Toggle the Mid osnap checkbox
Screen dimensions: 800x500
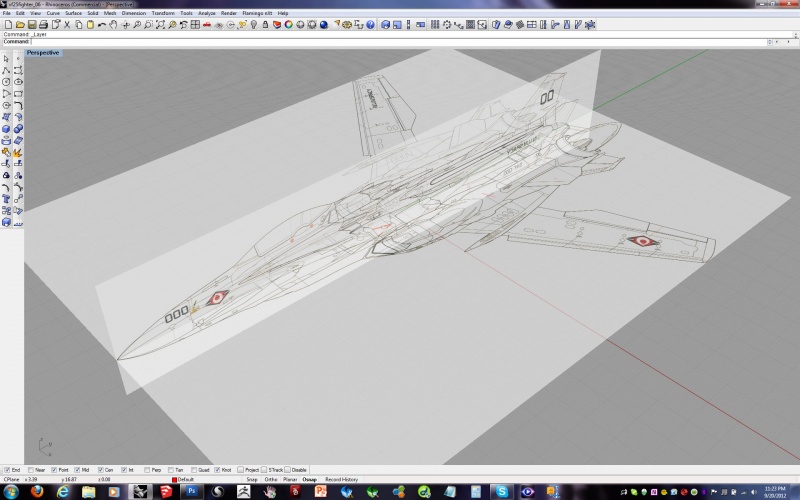[77, 470]
